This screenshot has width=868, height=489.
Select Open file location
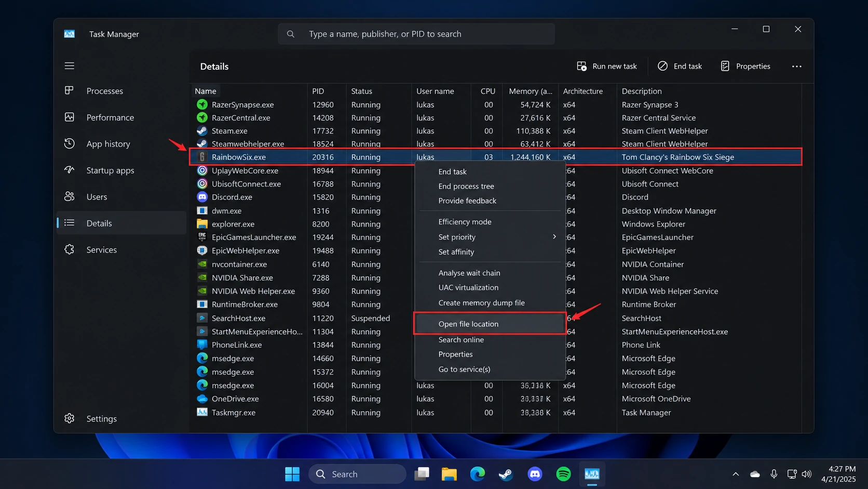[490, 324]
